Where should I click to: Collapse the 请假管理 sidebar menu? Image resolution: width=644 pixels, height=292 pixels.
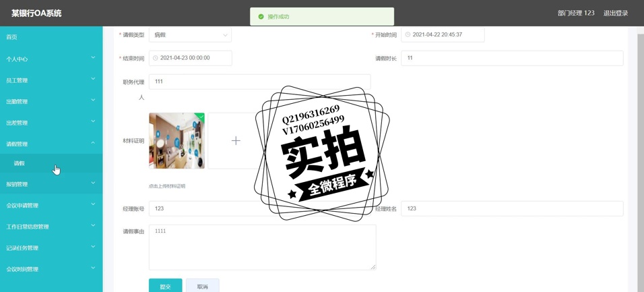coord(51,144)
